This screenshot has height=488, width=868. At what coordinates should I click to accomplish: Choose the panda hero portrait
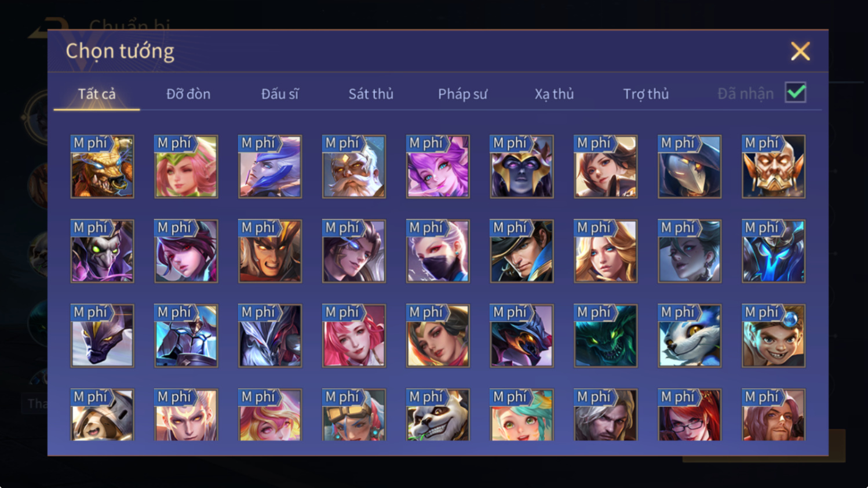tap(438, 415)
